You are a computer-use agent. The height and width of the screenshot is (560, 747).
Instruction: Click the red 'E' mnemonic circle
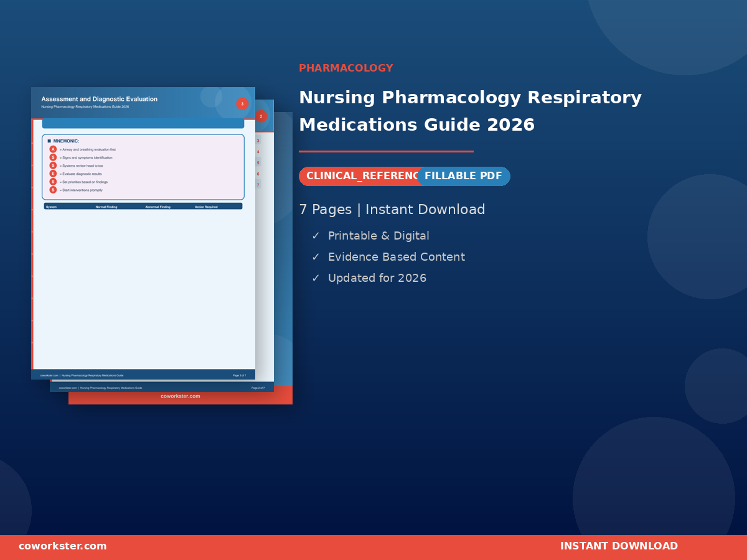tap(53, 174)
